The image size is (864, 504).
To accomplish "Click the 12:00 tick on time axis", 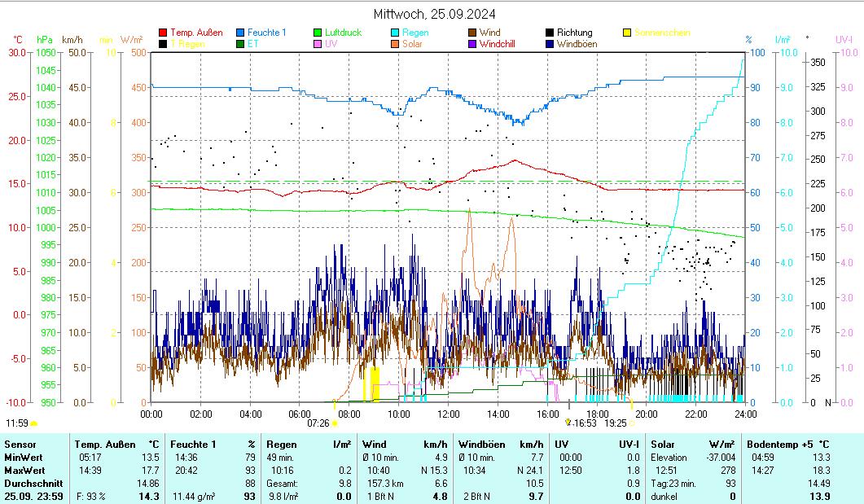I will [x=449, y=414].
